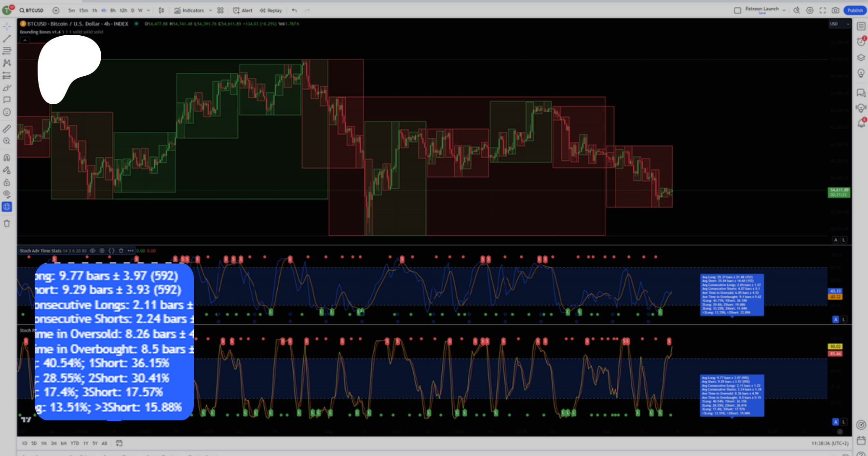868x456 pixels.
Task: Enter fullscreen mode from top toolbar
Action: [823, 10]
